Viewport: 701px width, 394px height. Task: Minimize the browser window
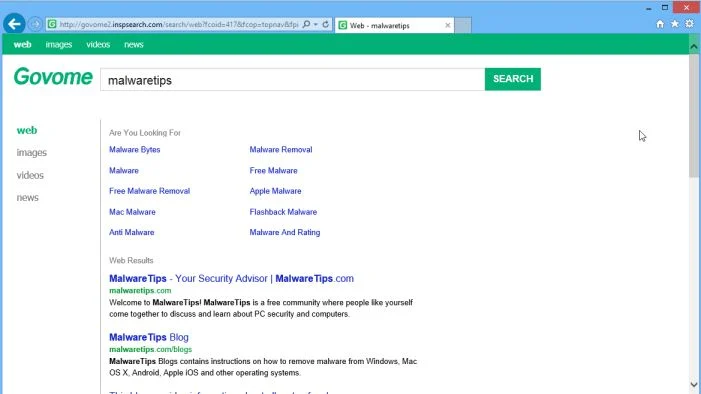click(x=648, y=8)
